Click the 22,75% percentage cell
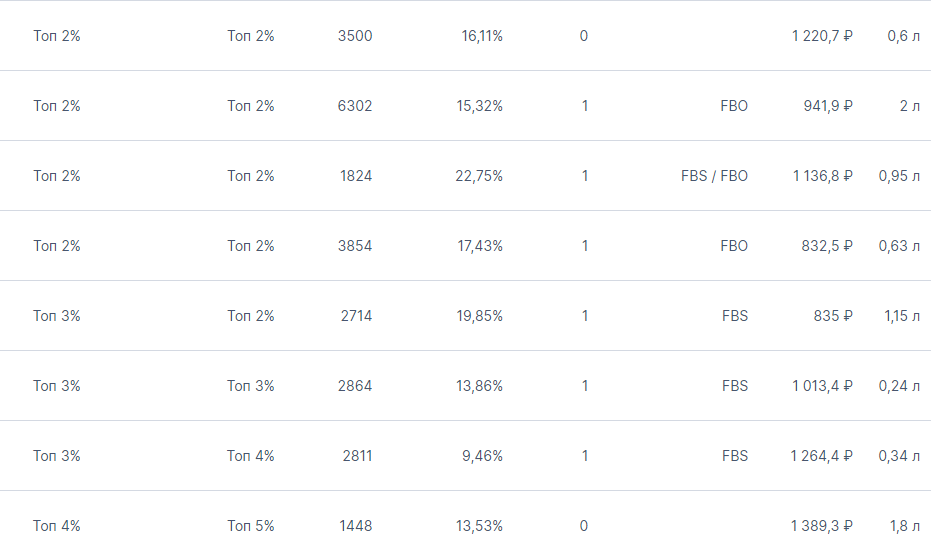 coord(479,176)
